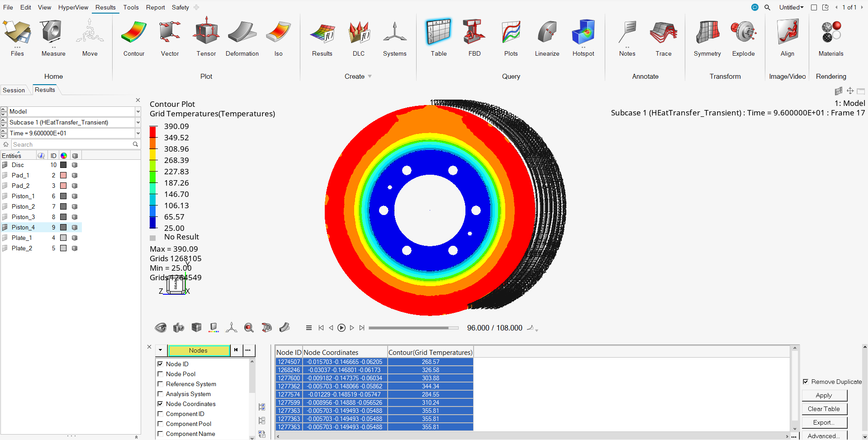The image size is (868, 440).
Task: Choose the Explode tool
Action: 744,38
